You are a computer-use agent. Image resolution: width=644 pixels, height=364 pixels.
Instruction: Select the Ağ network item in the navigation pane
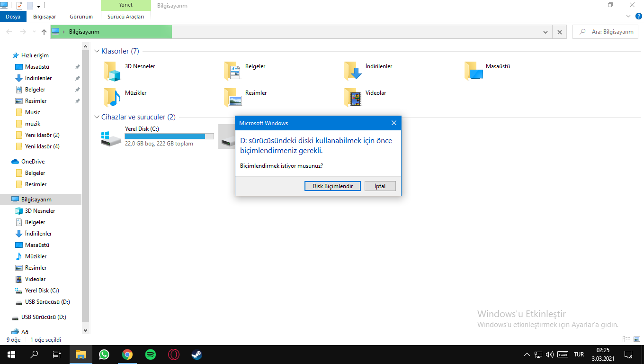pyautogui.click(x=25, y=332)
